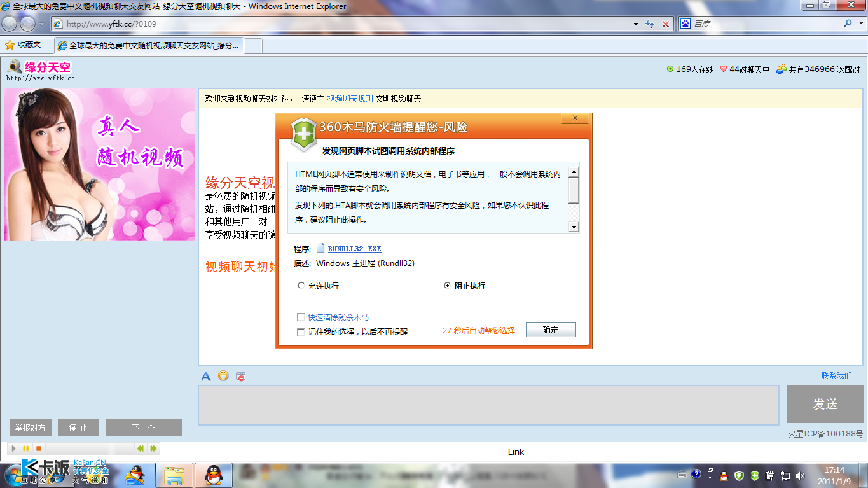Viewport: 868px width, 488px height.
Task: Click the 举报对方 button
Action: [x=31, y=428]
